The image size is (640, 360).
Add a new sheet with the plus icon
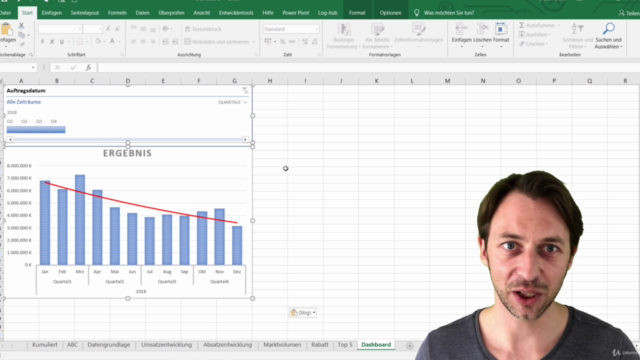point(409,346)
